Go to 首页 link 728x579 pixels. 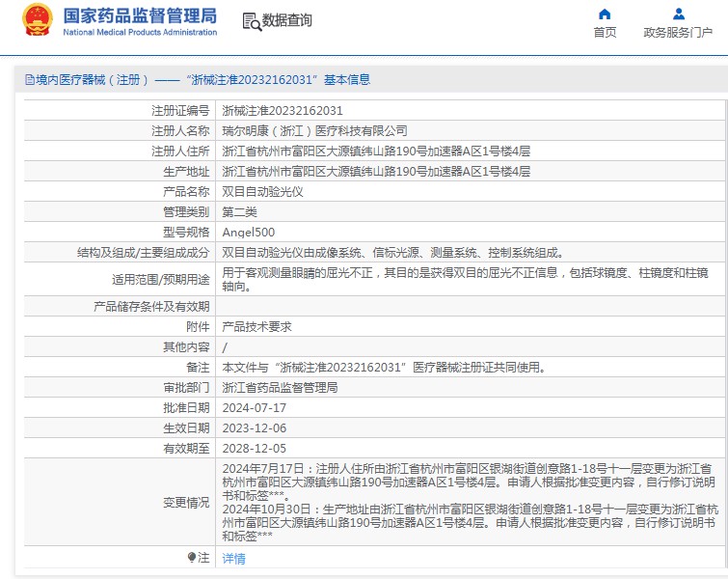tap(605, 33)
